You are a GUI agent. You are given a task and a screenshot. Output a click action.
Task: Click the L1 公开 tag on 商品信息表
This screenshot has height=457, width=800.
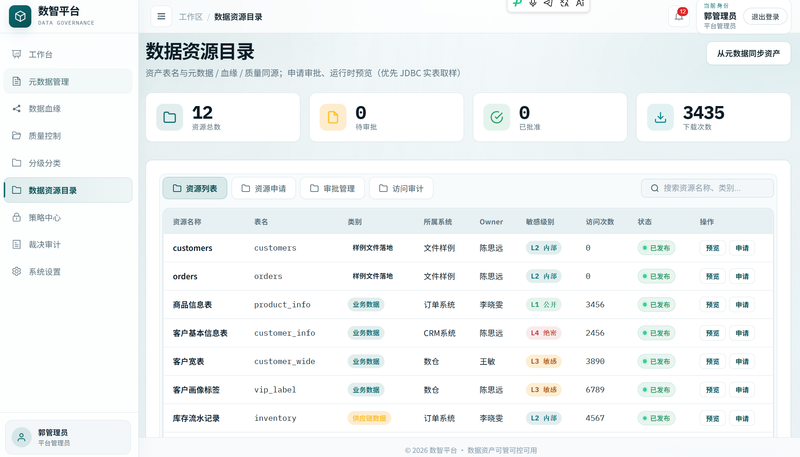pos(544,304)
